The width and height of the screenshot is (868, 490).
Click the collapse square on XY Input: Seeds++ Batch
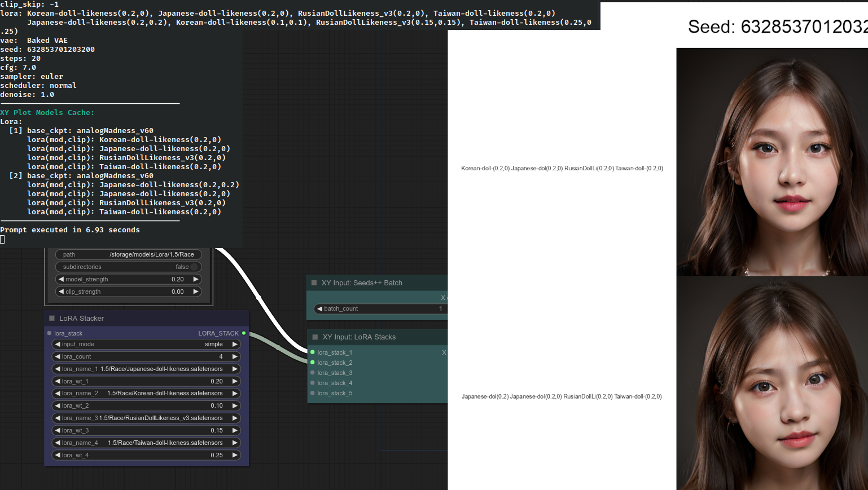(x=314, y=282)
